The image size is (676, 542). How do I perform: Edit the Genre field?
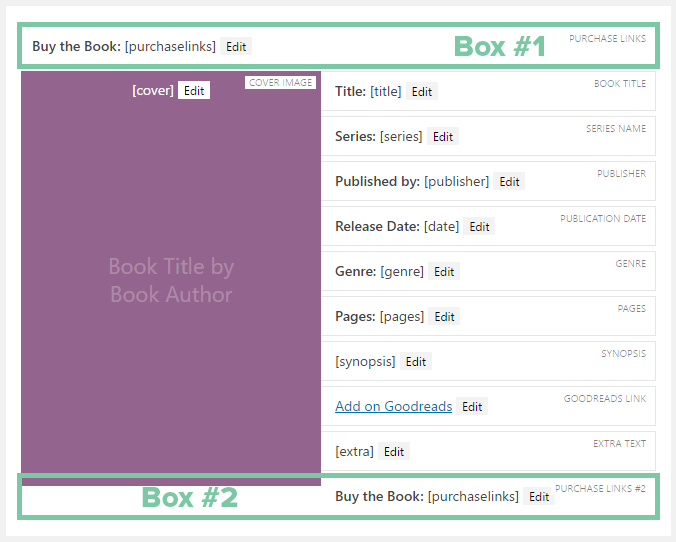(444, 272)
